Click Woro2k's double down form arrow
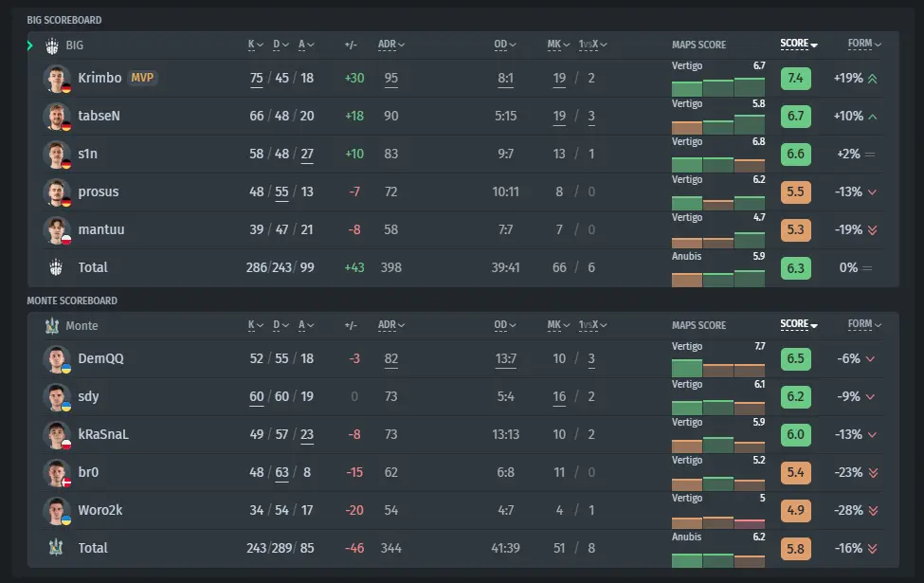Screen dimensions: 924x583 [x=874, y=511]
